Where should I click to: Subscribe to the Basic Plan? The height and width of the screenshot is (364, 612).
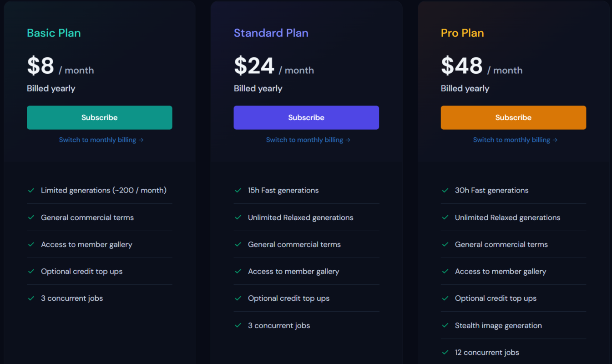(x=99, y=117)
